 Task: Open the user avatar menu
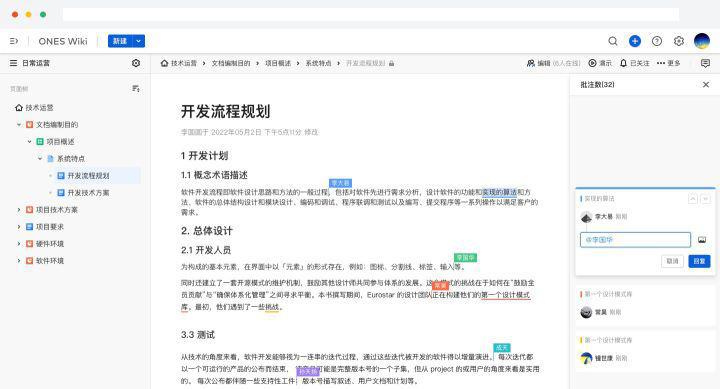(702, 41)
